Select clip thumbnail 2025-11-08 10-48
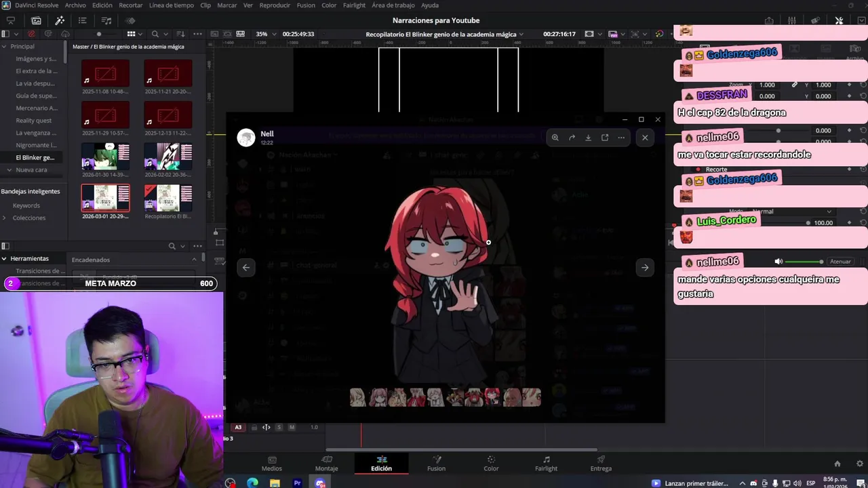Viewport: 868px width, 488px height. pos(105,73)
